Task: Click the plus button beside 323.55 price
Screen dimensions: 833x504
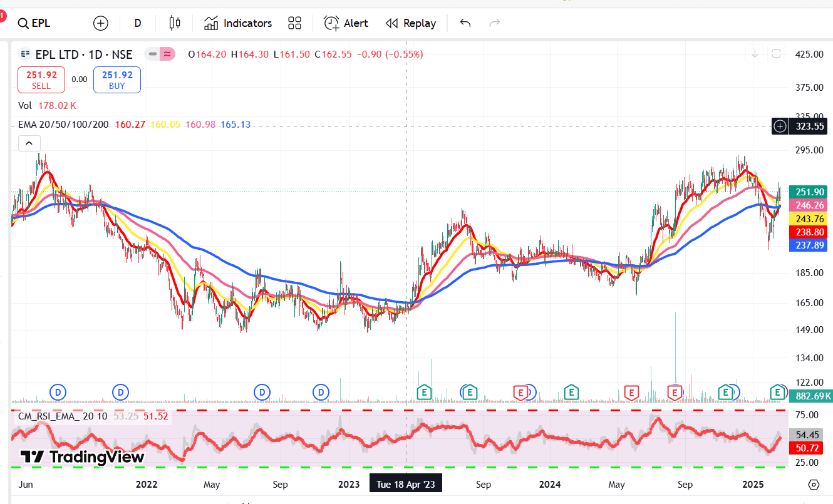Action: pyautogui.click(x=780, y=126)
